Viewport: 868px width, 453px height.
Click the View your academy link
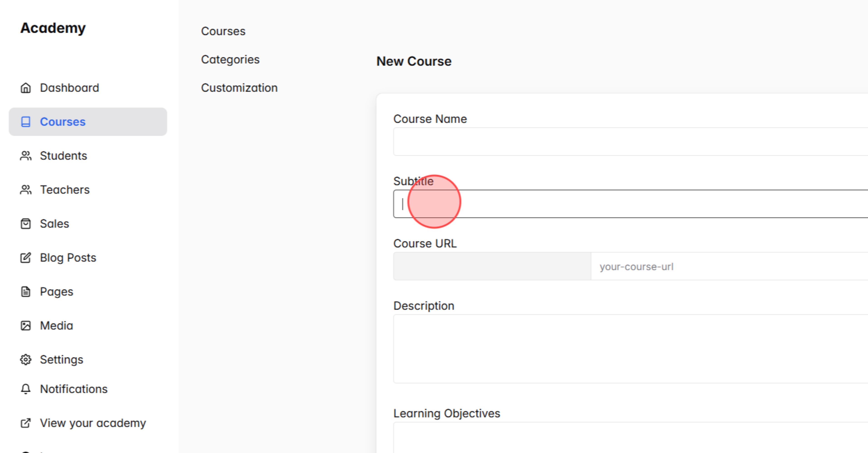click(92, 423)
